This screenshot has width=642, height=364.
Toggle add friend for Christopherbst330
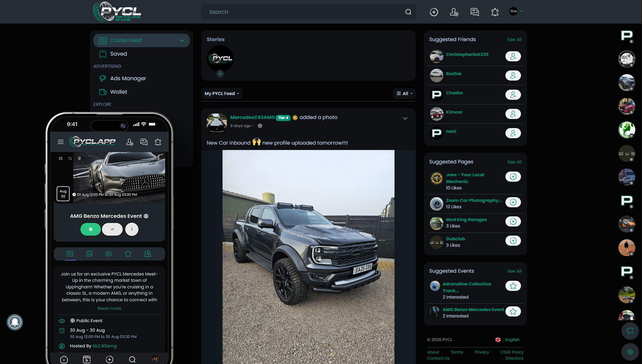click(x=513, y=56)
